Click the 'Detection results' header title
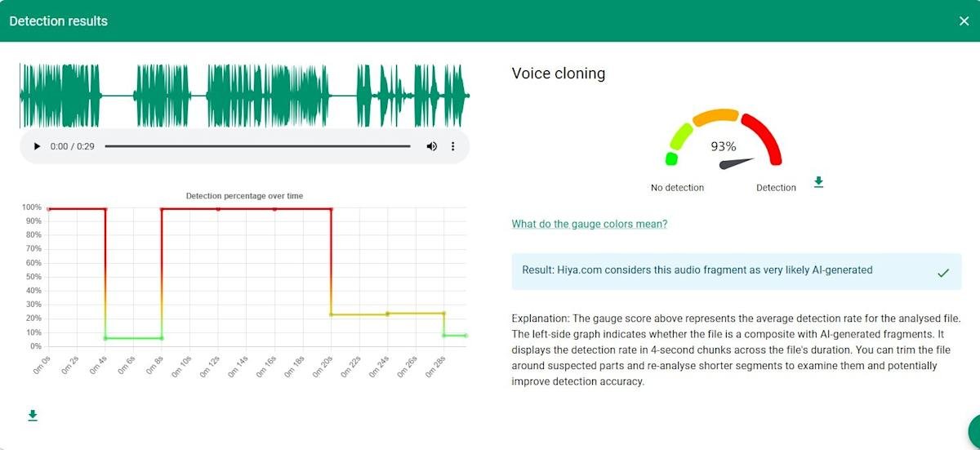Viewport: 980px width, 450px height. [x=58, y=21]
